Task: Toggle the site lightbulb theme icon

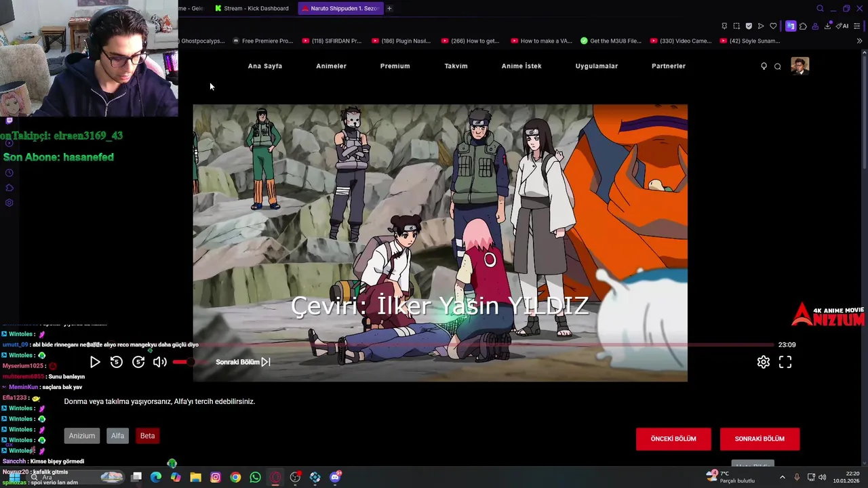Action: tap(764, 66)
